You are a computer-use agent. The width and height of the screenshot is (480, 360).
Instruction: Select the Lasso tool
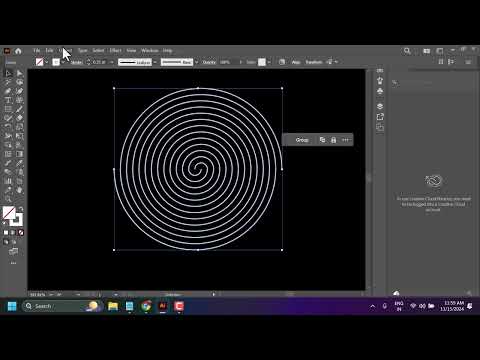[20, 82]
